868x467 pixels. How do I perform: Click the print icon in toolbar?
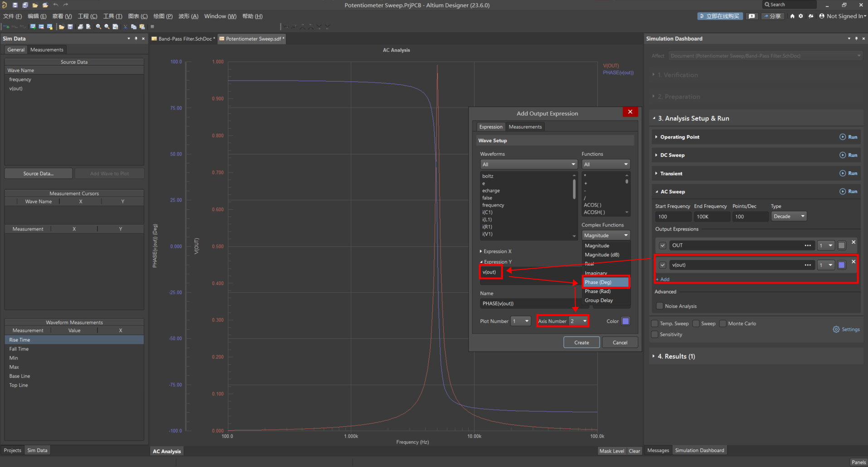pyautogui.click(x=80, y=27)
